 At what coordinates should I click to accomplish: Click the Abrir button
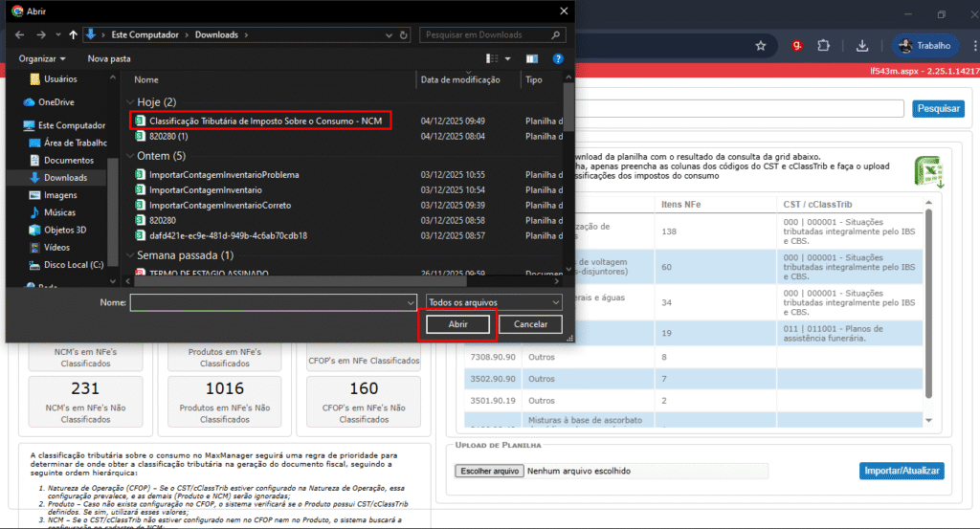(x=457, y=325)
